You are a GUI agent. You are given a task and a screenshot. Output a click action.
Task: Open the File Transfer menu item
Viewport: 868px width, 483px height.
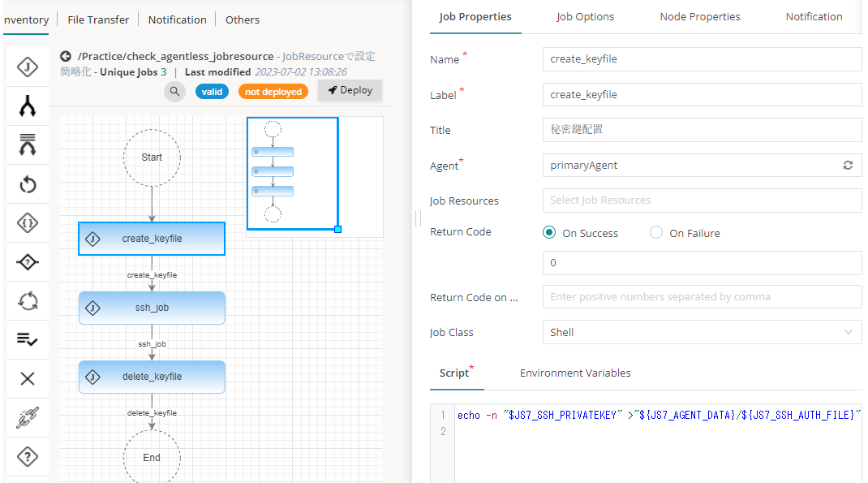[x=97, y=19]
